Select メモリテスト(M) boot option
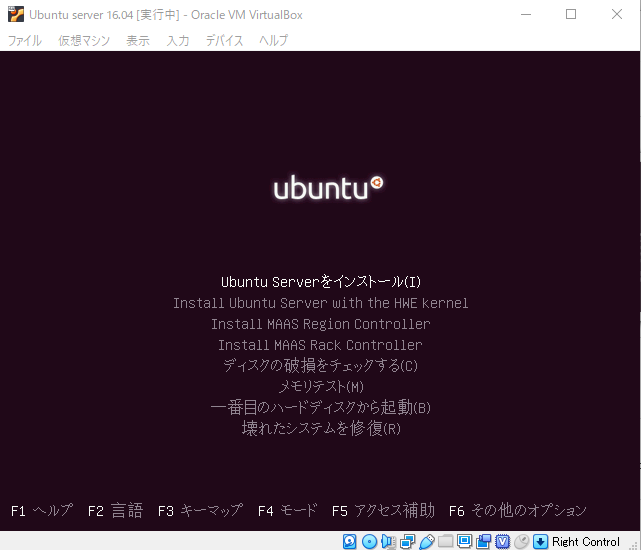The width and height of the screenshot is (641, 550). point(321,386)
